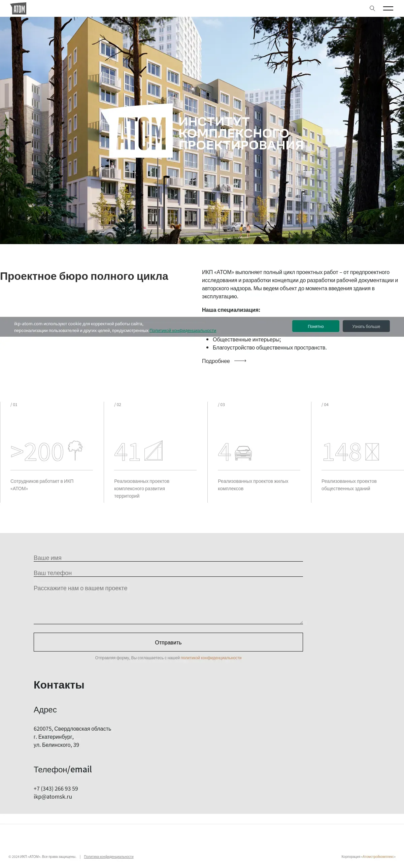The width and height of the screenshot is (404, 868).
Task: Click the / 04 section number
Action: [325, 404]
